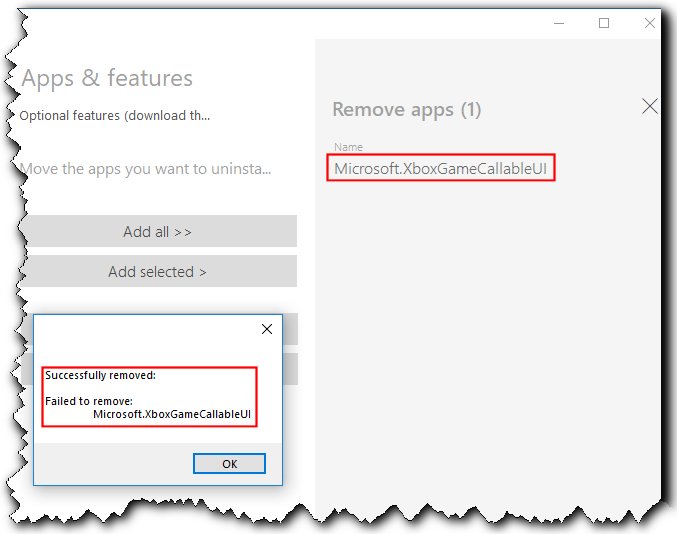Click the Apps & features title
677x534 pixels.
107,78
